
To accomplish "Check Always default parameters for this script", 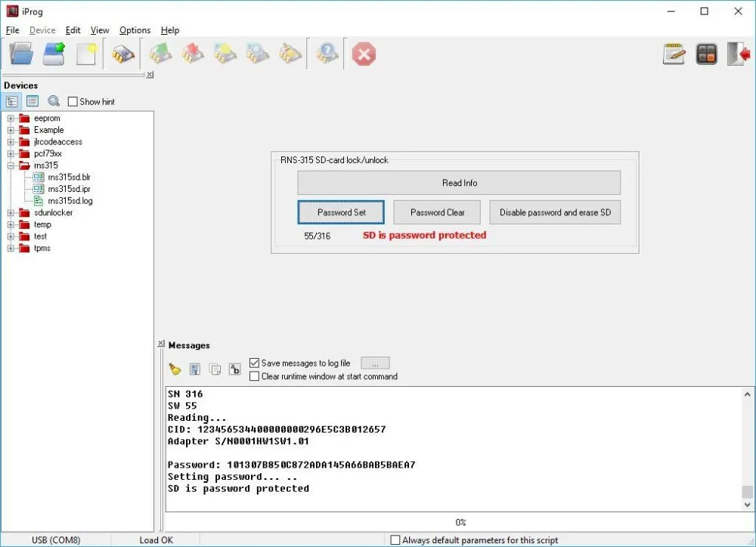I will click(x=395, y=540).
